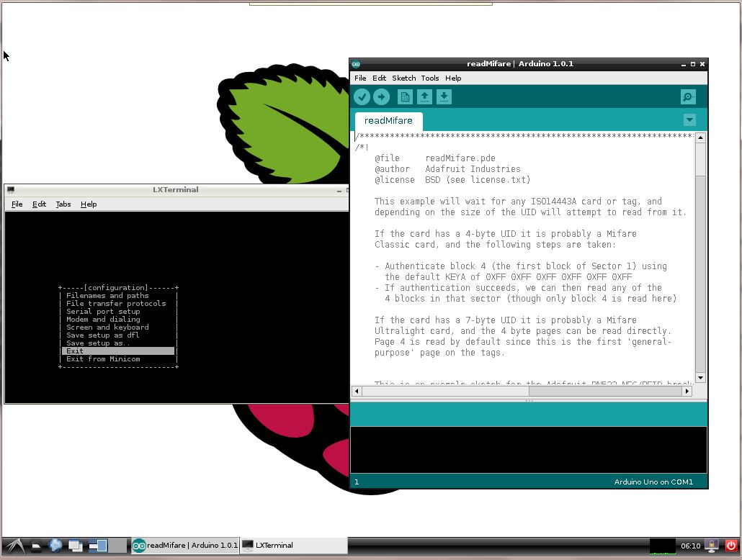Screen dimensions: 742x560
Task: Save the sketch with the down-arrow icon
Action: pos(444,97)
